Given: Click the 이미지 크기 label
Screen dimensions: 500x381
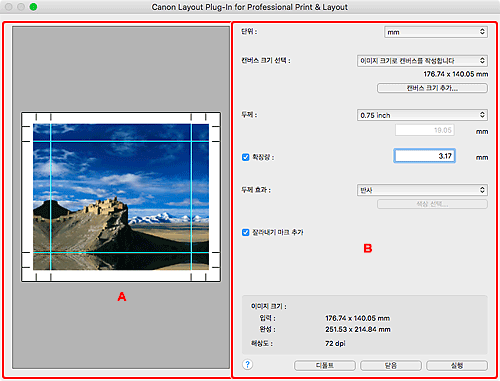Looking at the screenshot, I should pyautogui.click(x=268, y=306).
